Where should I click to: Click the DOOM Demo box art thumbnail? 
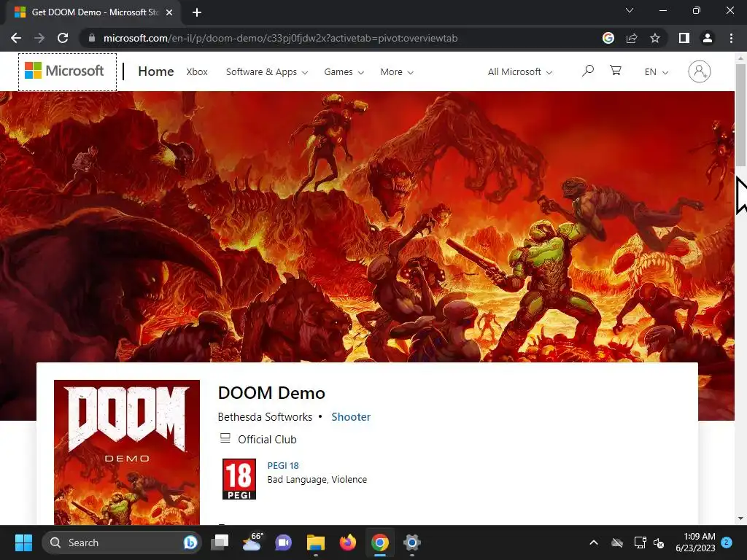(127, 452)
